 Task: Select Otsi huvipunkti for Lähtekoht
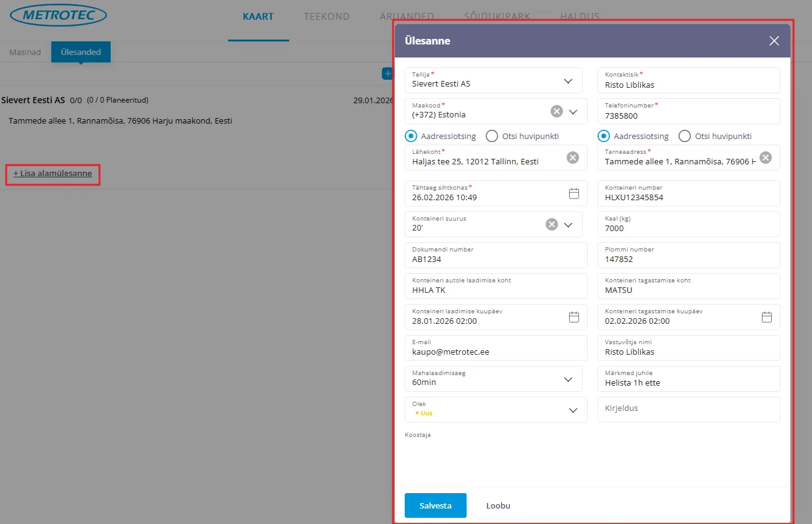click(x=492, y=136)
